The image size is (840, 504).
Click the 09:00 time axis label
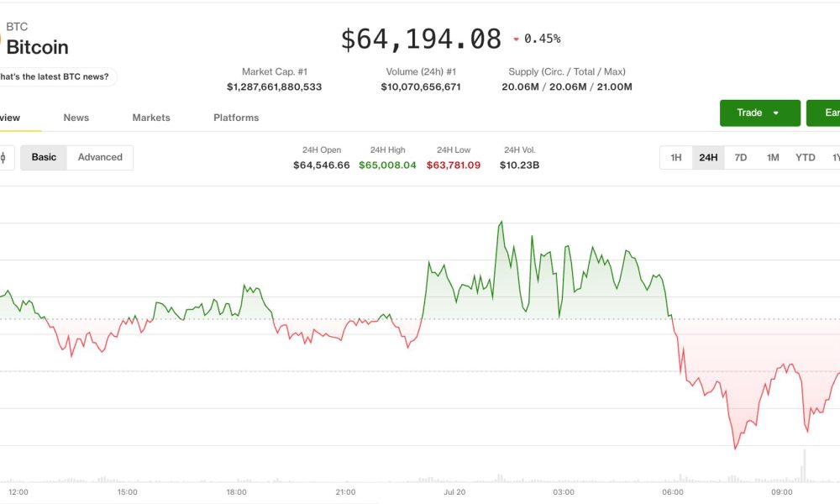click(781, 492)
